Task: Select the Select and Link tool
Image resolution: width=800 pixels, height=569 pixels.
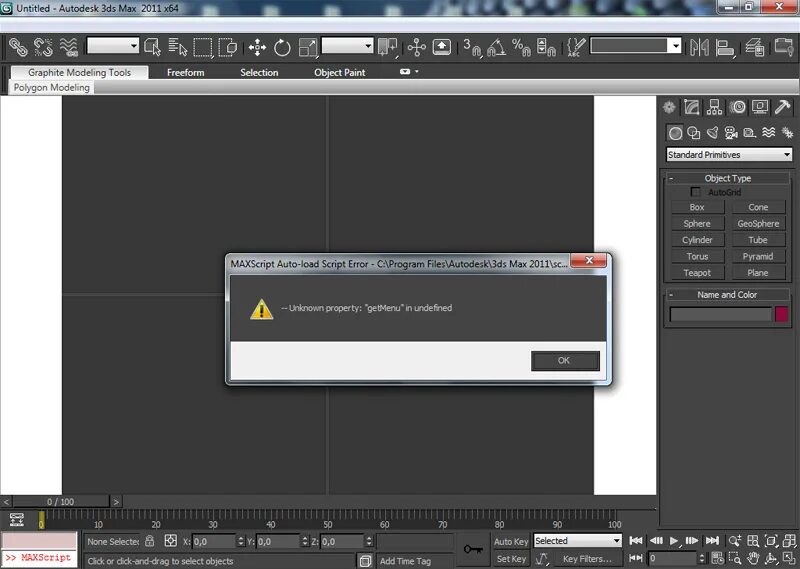Action: point(18,47)
